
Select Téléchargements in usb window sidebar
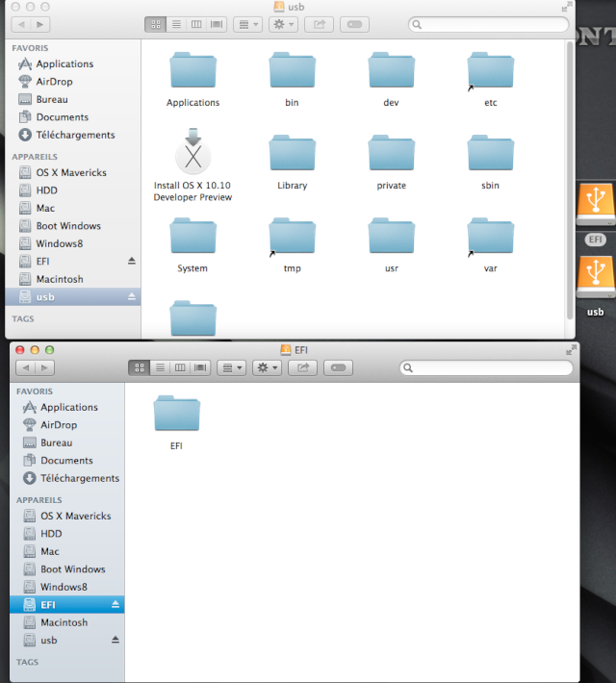pyautogui.click(x=73, y=135)
